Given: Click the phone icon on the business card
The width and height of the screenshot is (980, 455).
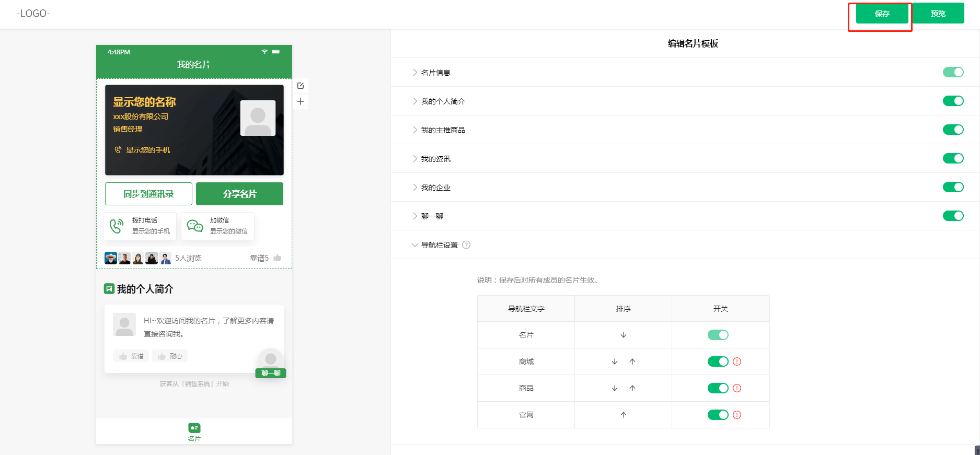Looking at the screenshot, I should tap(118, 150).
